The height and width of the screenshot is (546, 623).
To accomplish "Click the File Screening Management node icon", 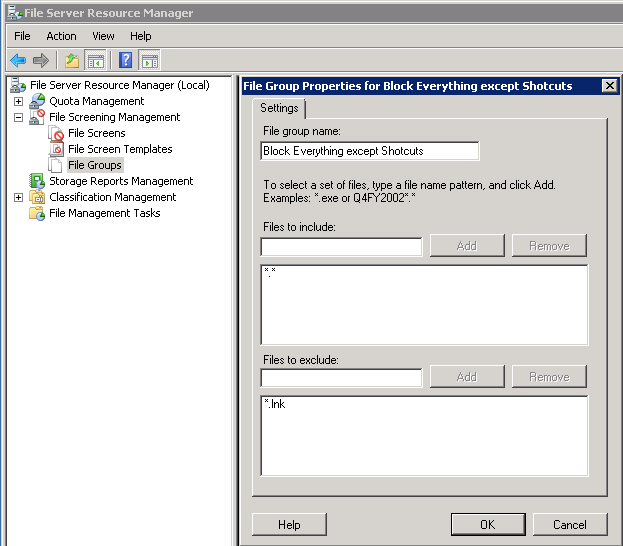I will (37, 117).
